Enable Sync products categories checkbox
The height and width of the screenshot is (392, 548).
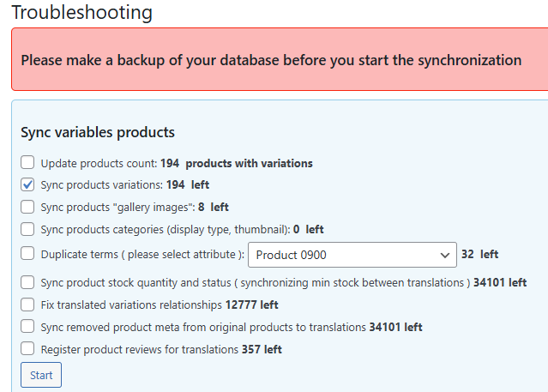(27, 229)
